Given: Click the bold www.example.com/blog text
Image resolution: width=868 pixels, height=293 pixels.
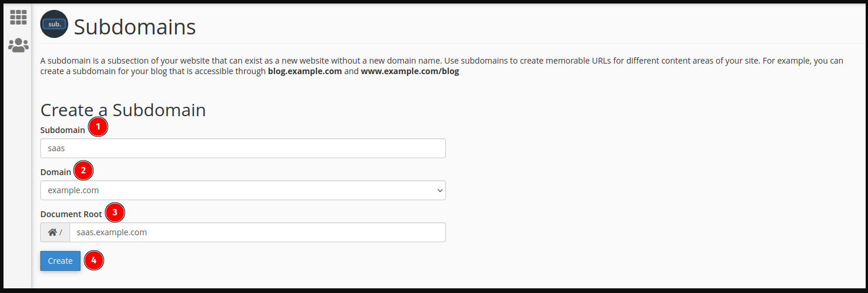Looking at the screenshot, I should coord(410,72).
